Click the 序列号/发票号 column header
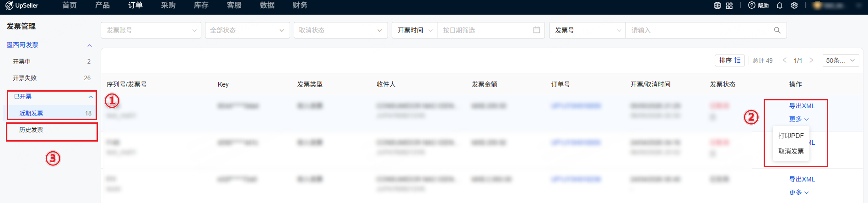The height and width of the screenshot is (203, 868). (127, 84)
